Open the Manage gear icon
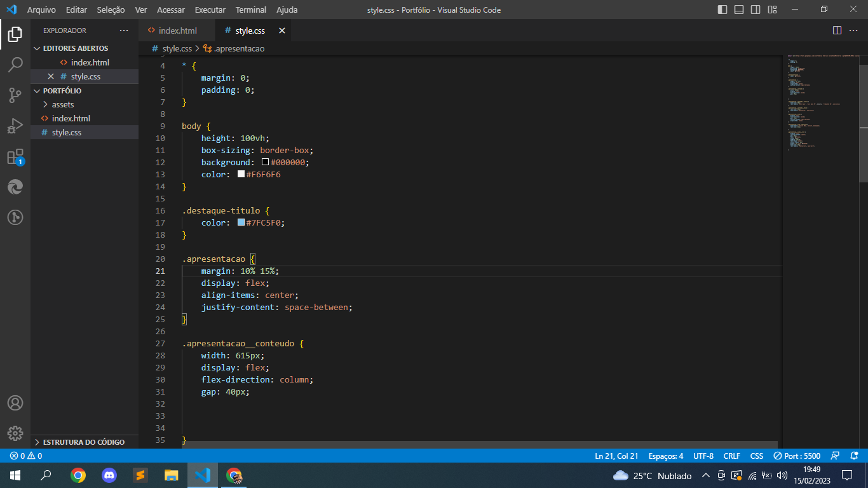The height and width of the screenshot is (488, 868). [15, 433]
